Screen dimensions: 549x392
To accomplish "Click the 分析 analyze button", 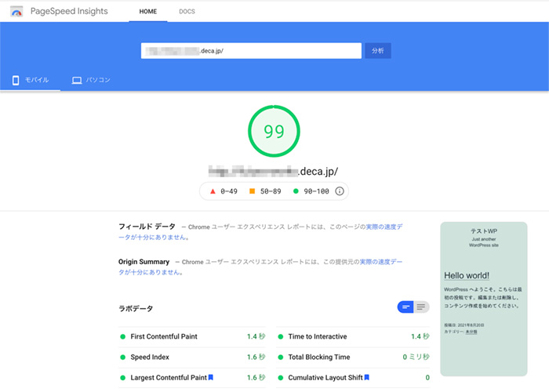I will [x=378, y=51].
